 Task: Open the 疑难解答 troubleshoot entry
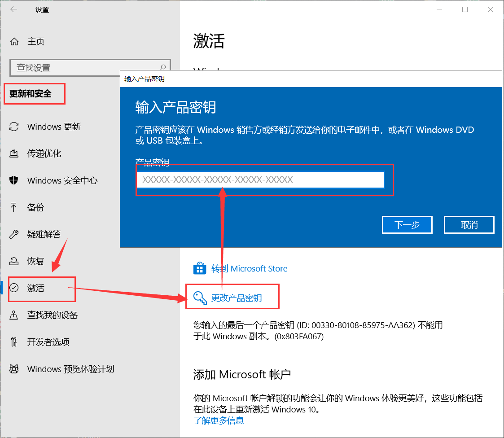click(x=44, y=234)
